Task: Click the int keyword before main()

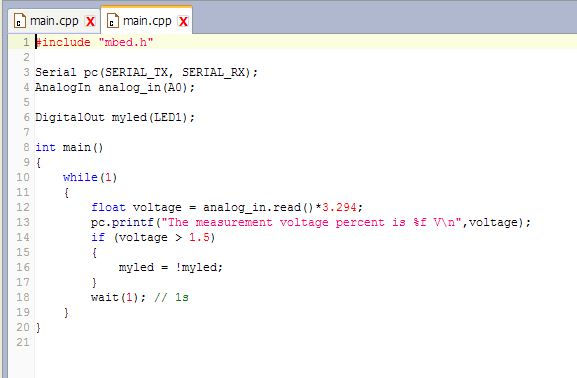Action: coord(45,147)
